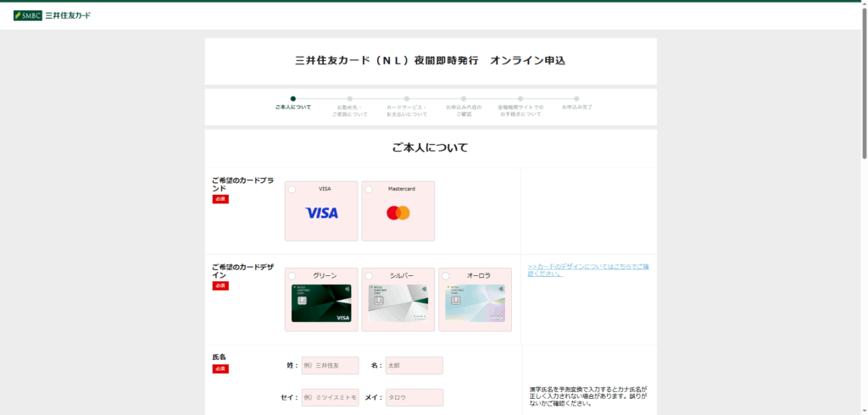Click the green card thumbnail image

coord(321,303)
